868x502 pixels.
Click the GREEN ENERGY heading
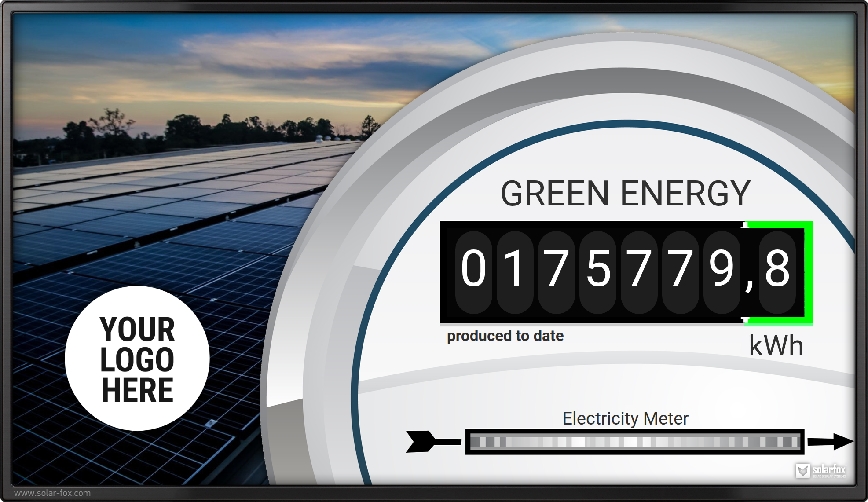click(x=625, y=194)
